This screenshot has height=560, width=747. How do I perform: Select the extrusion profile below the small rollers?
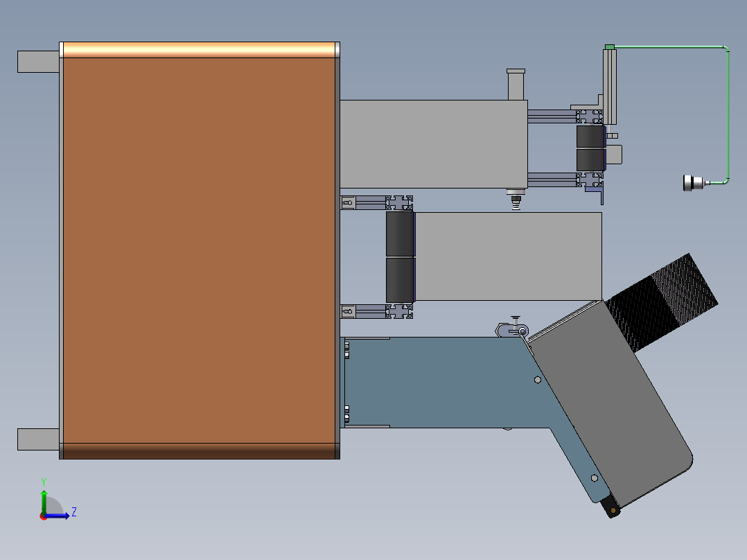coord(589,180)
